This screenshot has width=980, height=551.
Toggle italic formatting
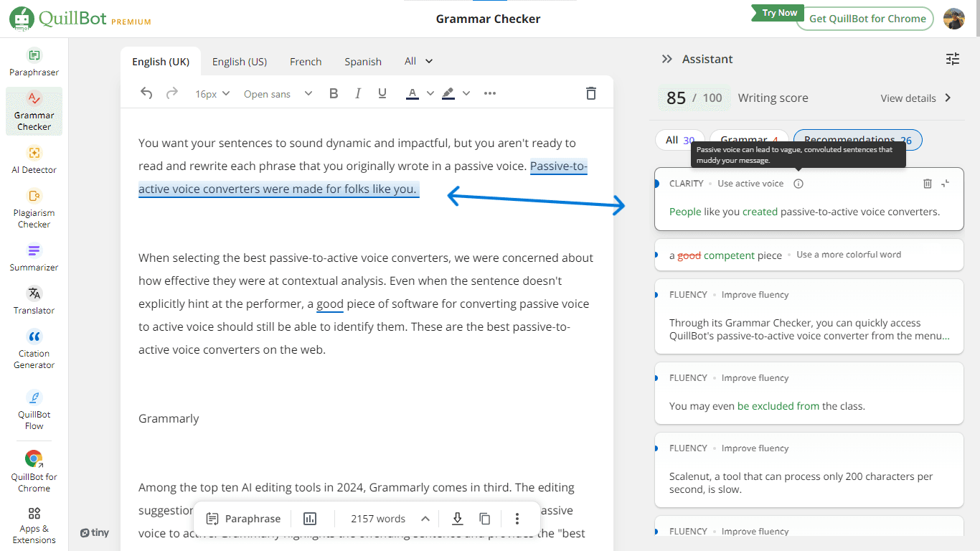(x=357, y=93)
